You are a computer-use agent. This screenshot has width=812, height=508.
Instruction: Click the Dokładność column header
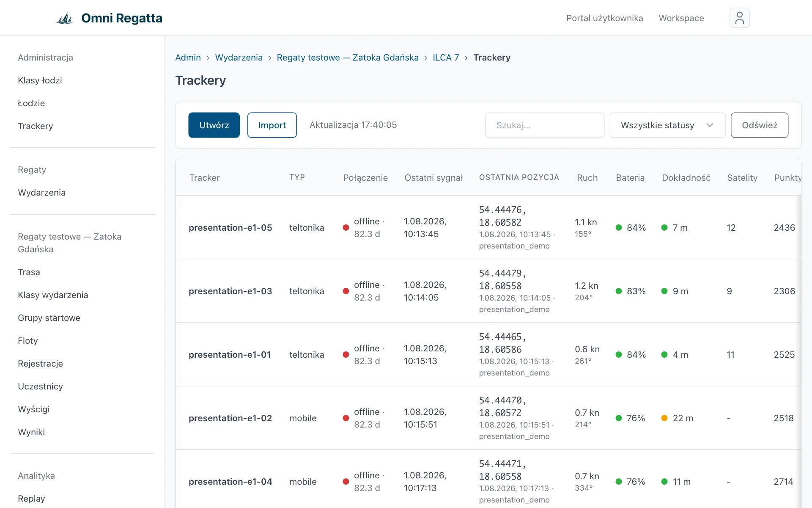click(686, 178)
